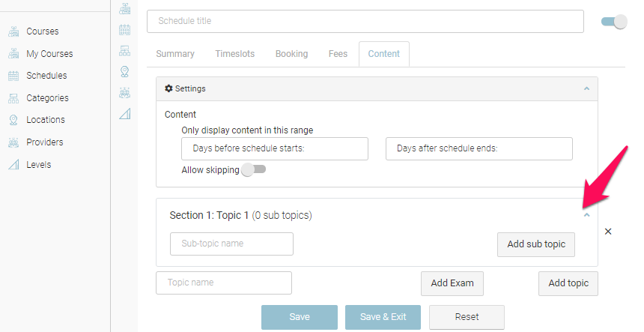The image size is (644, 332).
Task: Switch to the Booking tab
Action: (291, 54)
